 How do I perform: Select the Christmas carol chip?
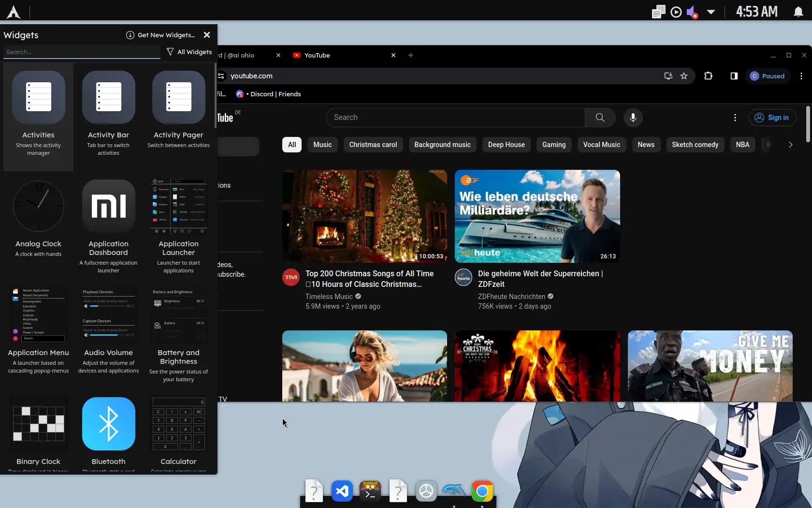373,145
